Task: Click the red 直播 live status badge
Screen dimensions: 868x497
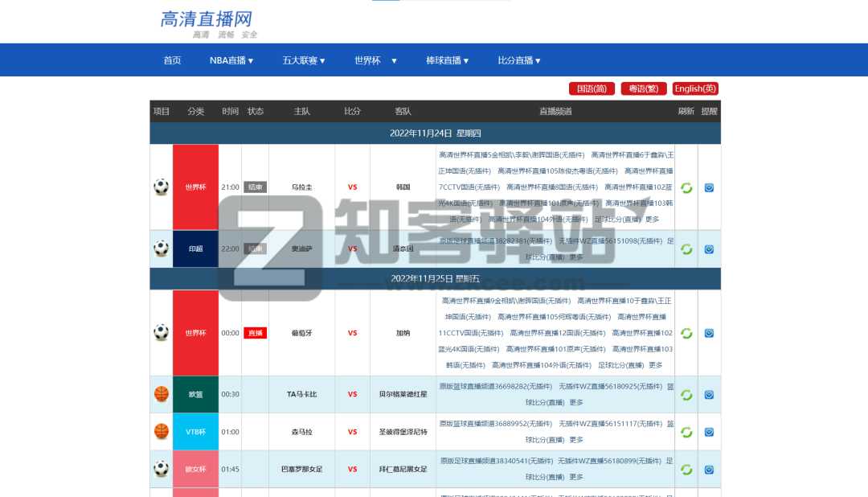Action: 255,332
